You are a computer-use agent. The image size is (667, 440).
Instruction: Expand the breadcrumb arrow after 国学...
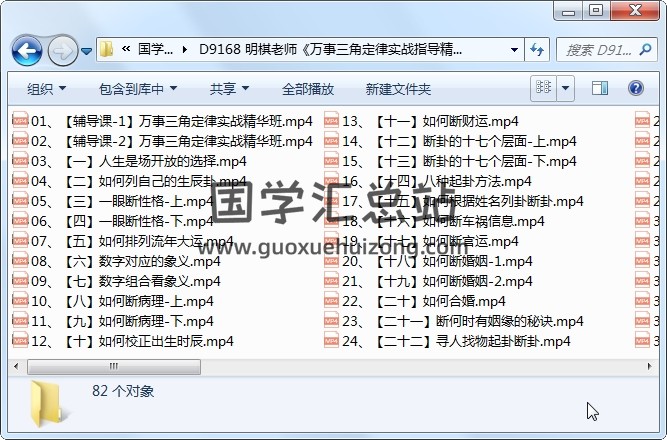(x=184, y=50)
